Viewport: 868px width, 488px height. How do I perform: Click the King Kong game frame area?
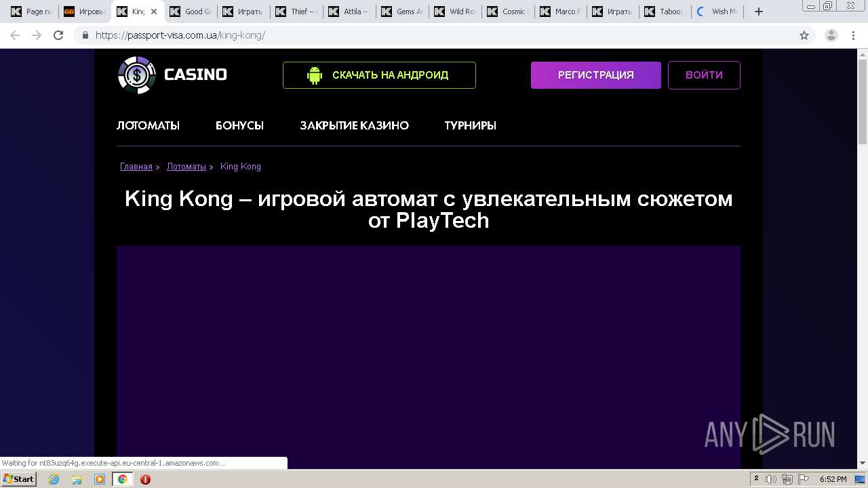click(x=429, y=357)
